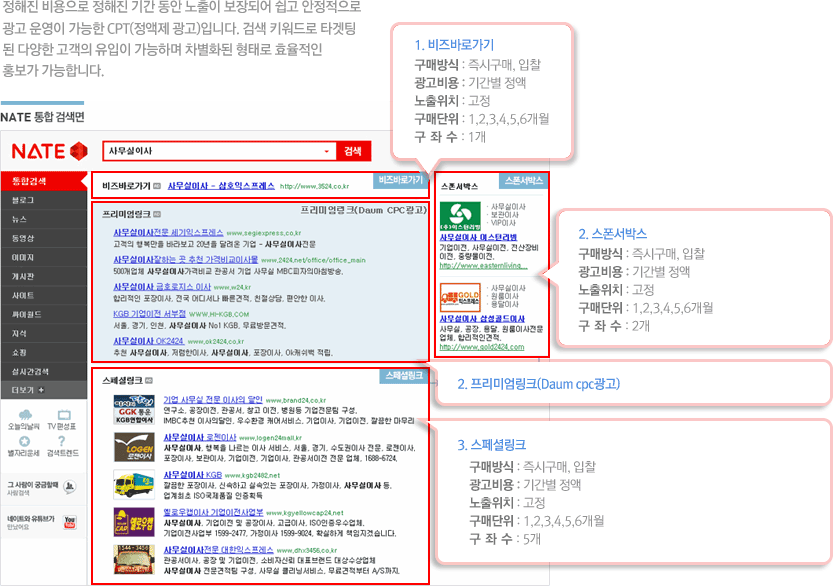The image size is (833, 586).
Task: Click the www.dhx3456.co.kr URL text
Action: coord(307,550)
